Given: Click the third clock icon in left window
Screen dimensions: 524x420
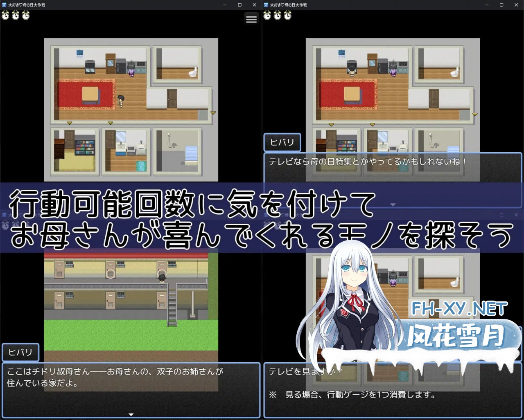Looking at the screenshot, I should tap(26, 16).
